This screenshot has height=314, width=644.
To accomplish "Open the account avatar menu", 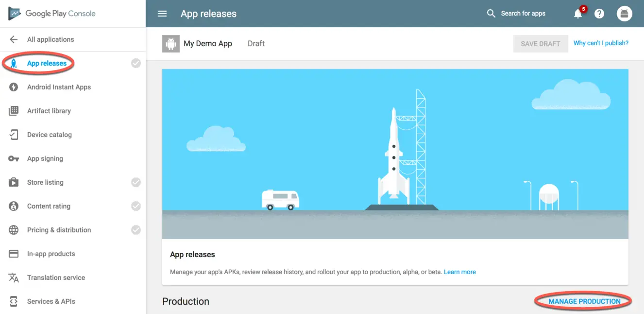I will [x=624, y=14].
